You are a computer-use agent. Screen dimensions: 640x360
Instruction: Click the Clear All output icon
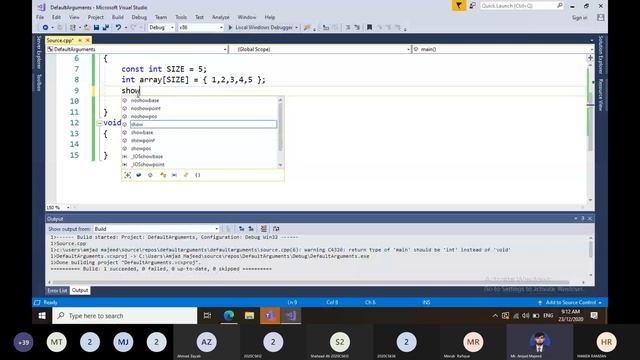tap(264, 229)
